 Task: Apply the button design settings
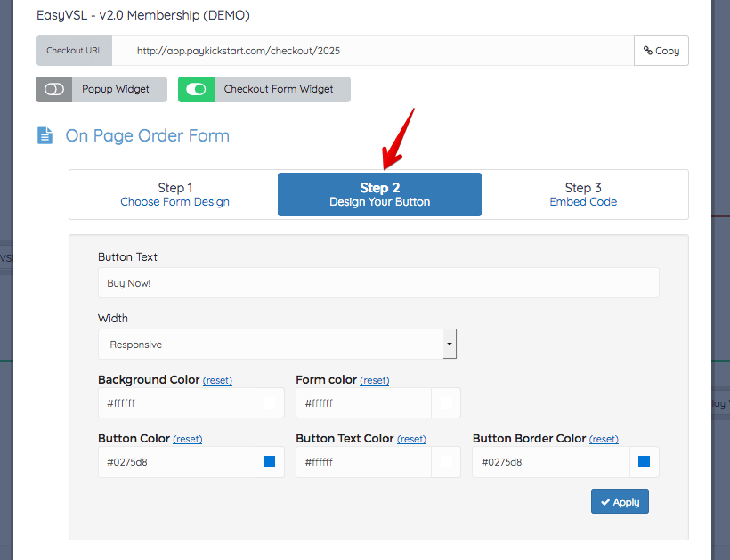pyautogui.click(x=620, y=502)
